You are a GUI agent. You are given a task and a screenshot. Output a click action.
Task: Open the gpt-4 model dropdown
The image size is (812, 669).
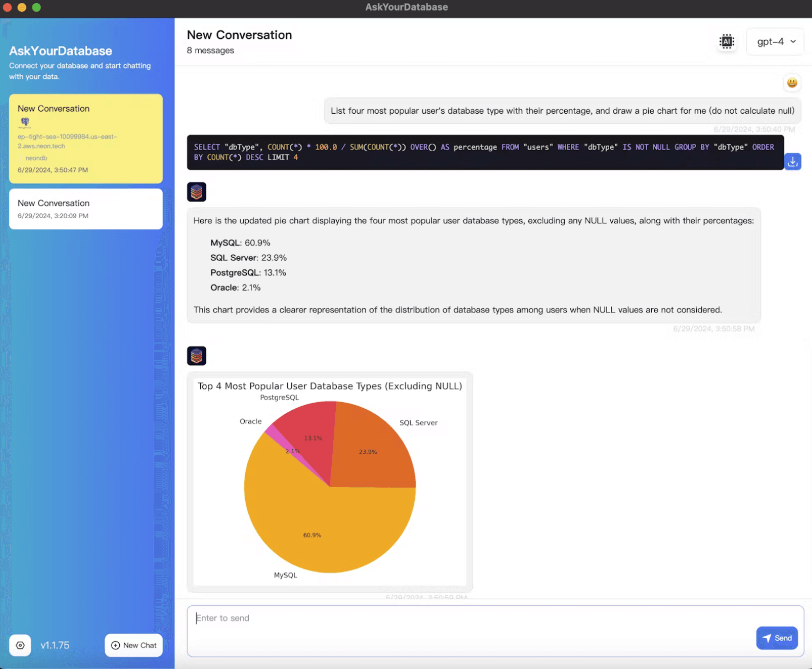tap(776, 41)
